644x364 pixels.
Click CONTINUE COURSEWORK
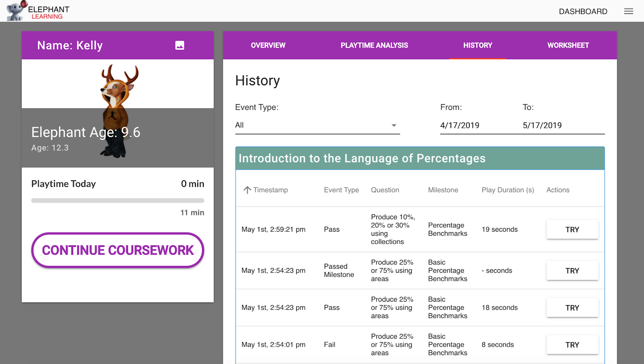[117, 250]
